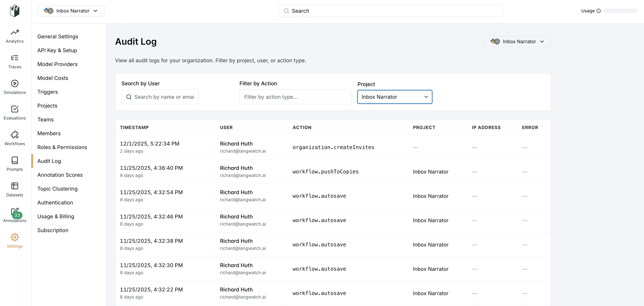Click the Filter by action type field
The image size is (644, 306).
tap(295, 97)
